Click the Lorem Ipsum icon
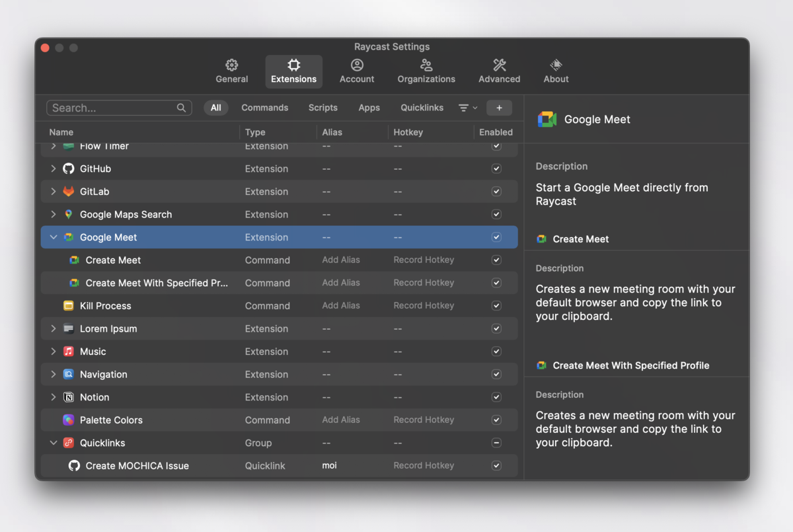The width and height of the screenshot is (793, 532). [69, 328]
